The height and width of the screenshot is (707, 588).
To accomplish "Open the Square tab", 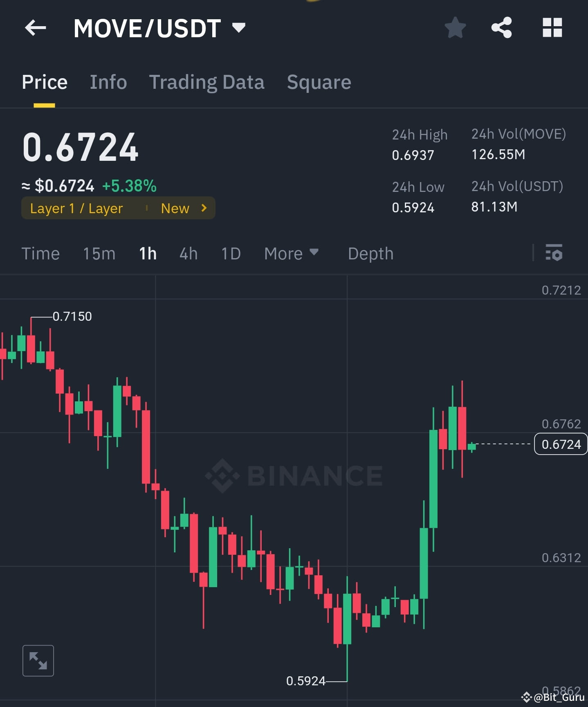I will pos(319,82).
